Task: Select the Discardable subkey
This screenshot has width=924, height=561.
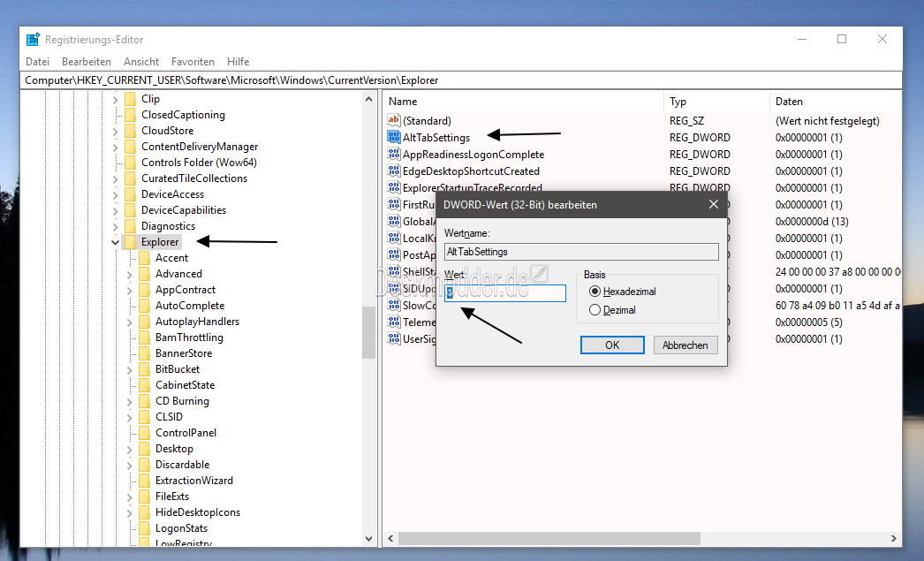Action: pos(182,465)
